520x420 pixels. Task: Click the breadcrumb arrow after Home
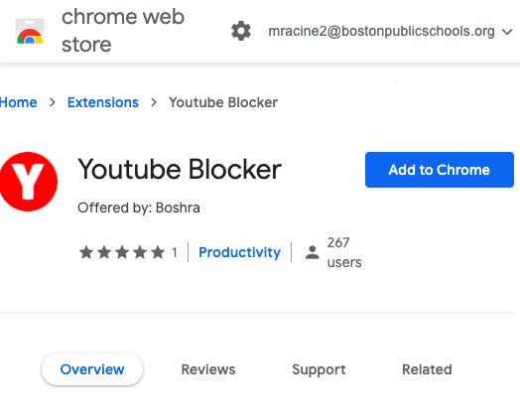(52, 102)
